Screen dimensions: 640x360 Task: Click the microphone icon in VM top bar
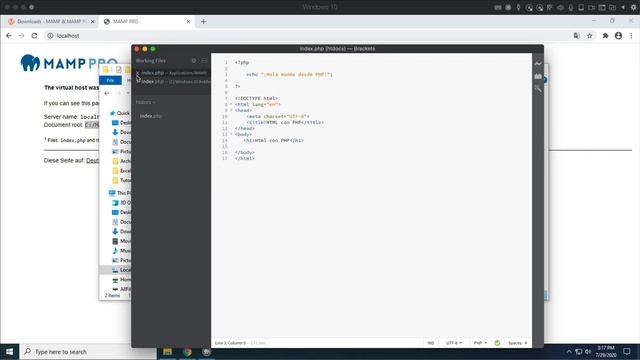tap(571, 7)
